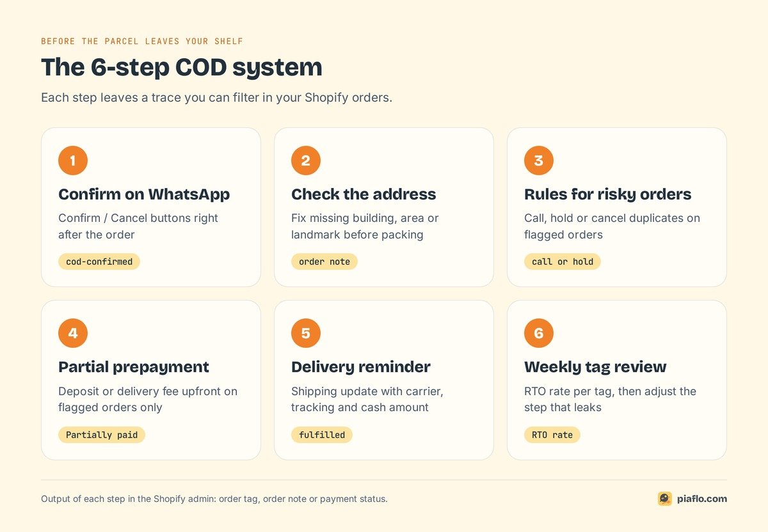The width and height of the screenshot is (768, 532).
Task: Select the cod-confirmed tag pill
Action: click(x=99, y=262)
